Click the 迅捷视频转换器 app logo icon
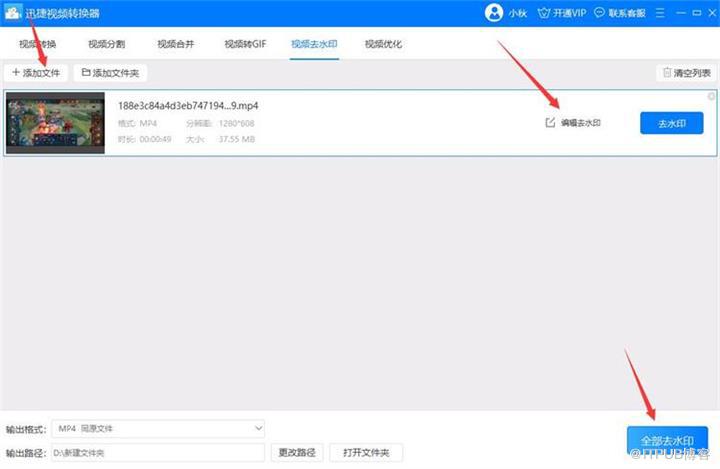The image size is (720, 469). pyautogui.click(x=12, y=12)
